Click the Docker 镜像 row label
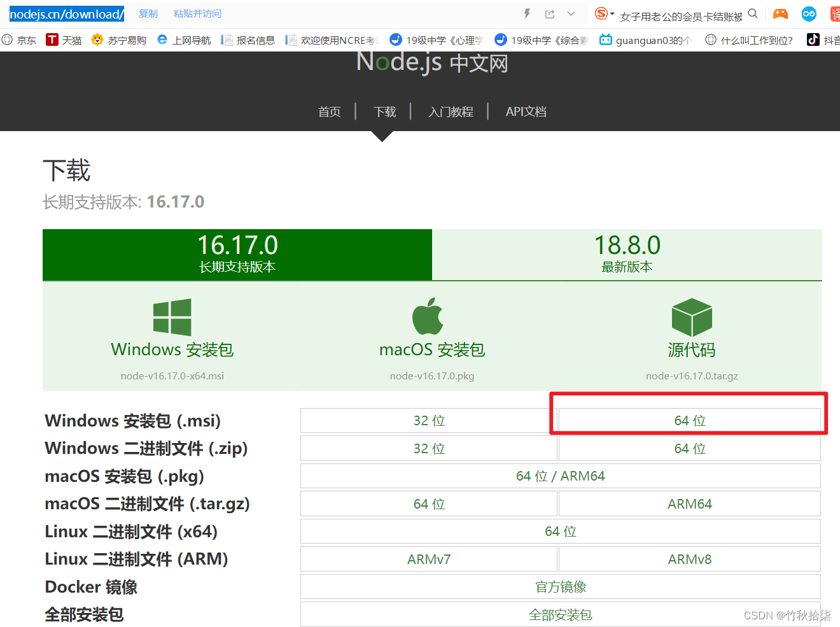 (x=91, y=587)
